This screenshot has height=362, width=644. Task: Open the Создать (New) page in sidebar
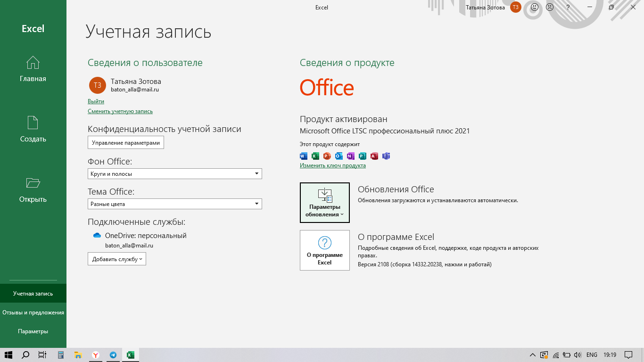click(x=33, y=129)
